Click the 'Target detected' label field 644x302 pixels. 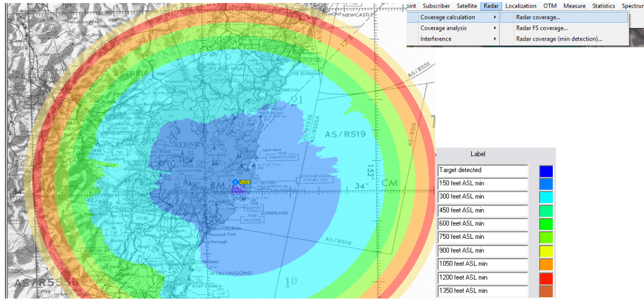482,170
